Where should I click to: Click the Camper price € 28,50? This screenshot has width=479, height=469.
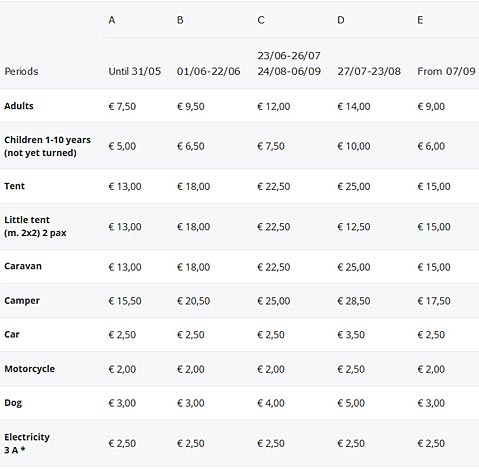point(354,301)
